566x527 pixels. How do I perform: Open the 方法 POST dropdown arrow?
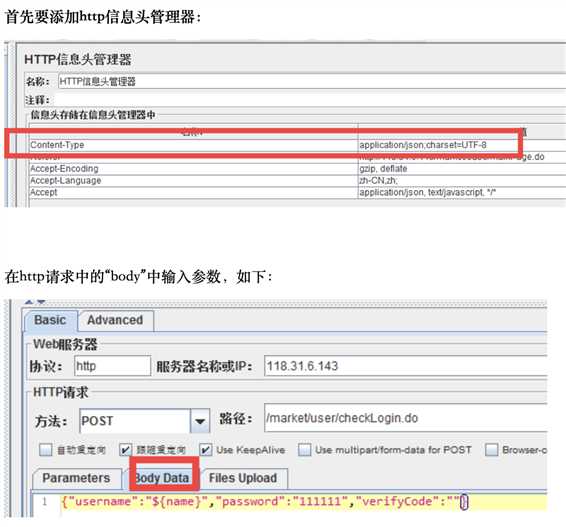[x=200, y=421]
